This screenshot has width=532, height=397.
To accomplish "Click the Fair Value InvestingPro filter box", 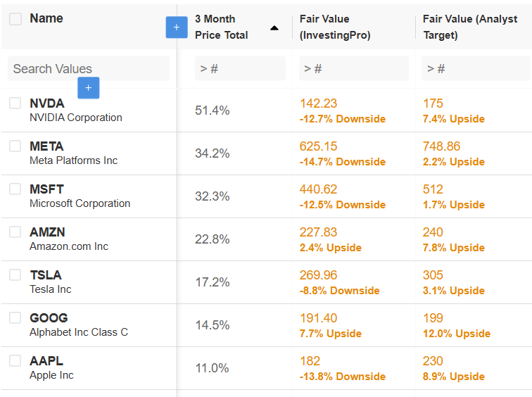I will pyautogui.click(x=354, y=68).
